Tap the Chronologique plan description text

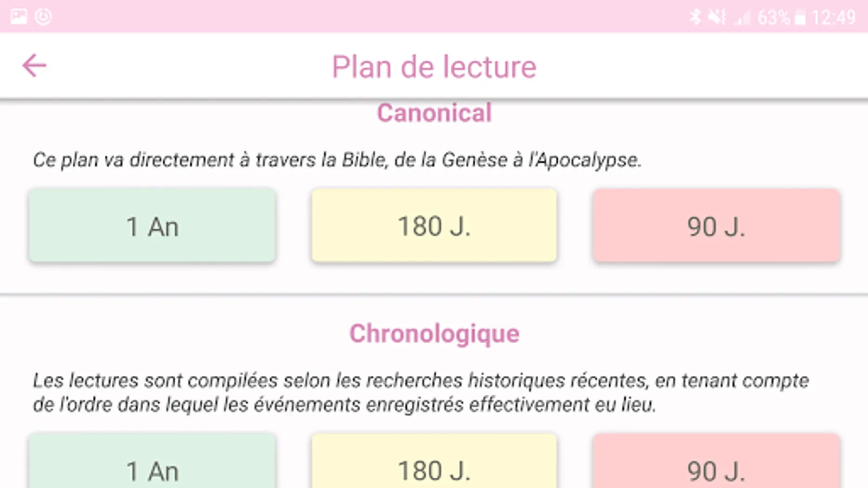click(420, 392)
